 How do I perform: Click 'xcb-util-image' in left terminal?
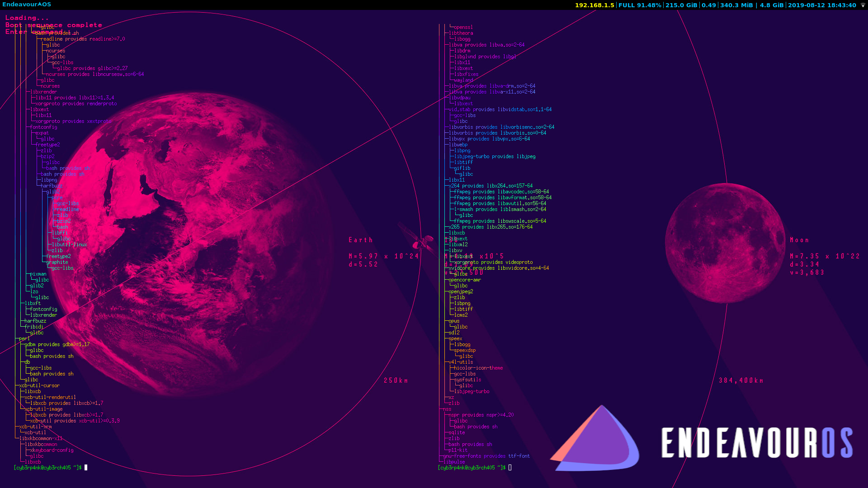point(43,409)
